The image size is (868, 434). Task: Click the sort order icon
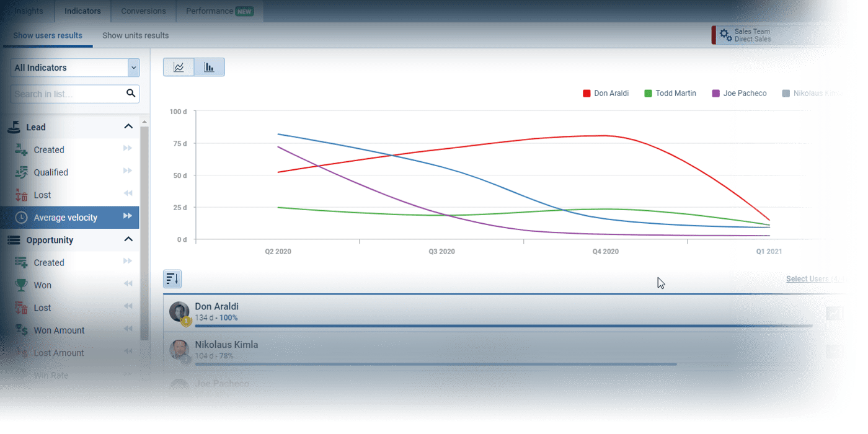click(x=172, y=279)
